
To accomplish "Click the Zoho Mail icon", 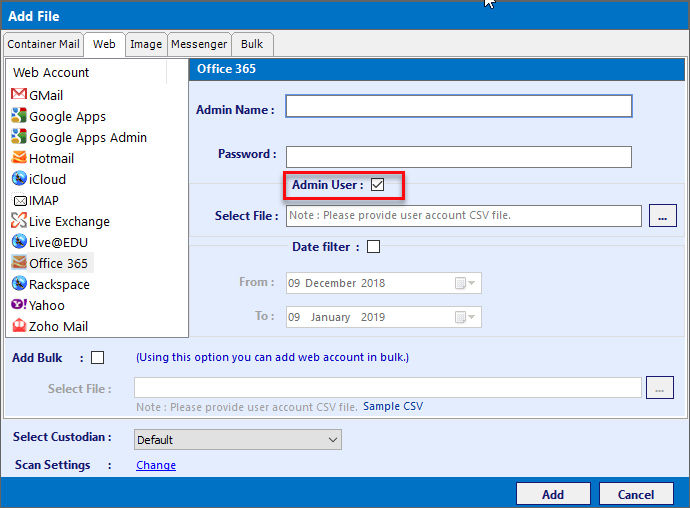I will 19,325.
